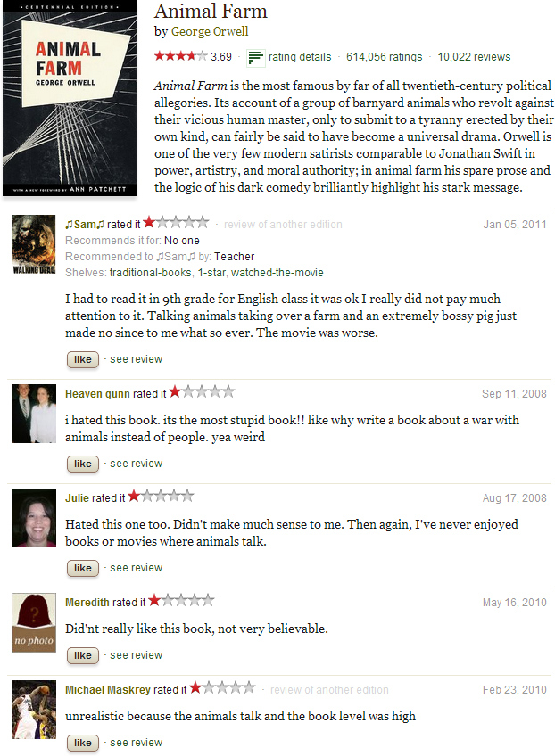Image resolution: width=555 pixels, height=756 pixels.
Task: Click the Animal Farm book cover
Action: coord(70,99)
